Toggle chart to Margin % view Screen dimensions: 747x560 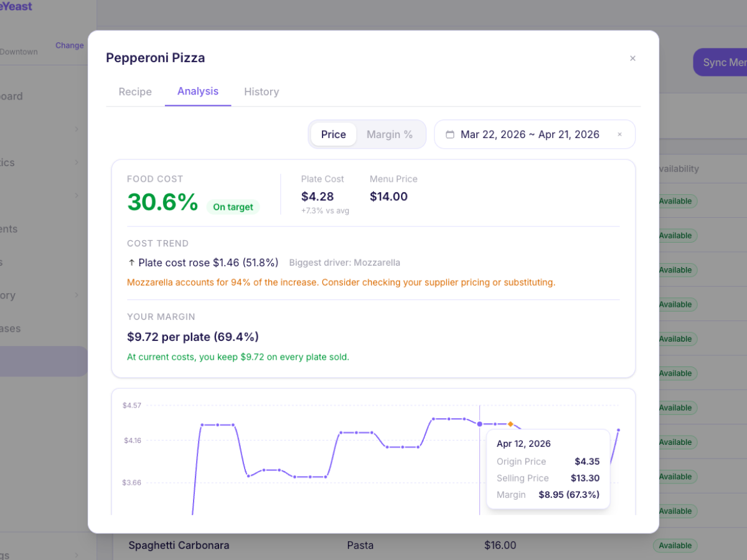(x=390, y=134)
